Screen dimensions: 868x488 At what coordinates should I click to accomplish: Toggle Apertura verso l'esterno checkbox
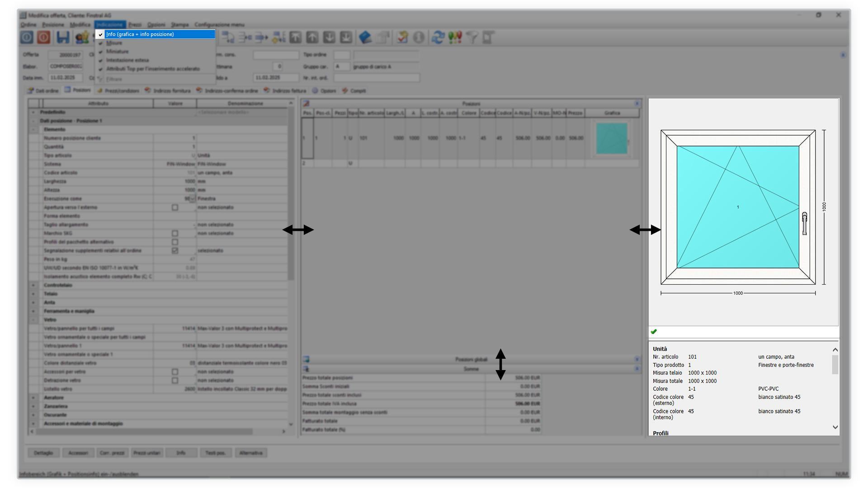click(x=175, y=207)
